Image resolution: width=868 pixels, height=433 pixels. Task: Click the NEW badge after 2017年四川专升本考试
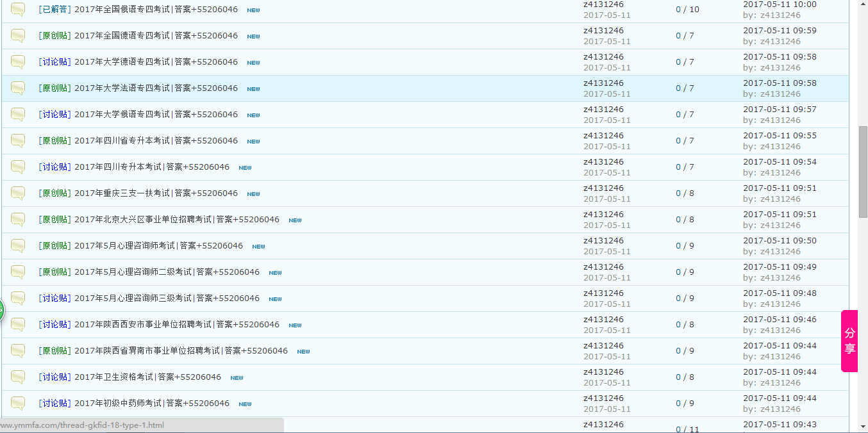(x=245, y=168)
